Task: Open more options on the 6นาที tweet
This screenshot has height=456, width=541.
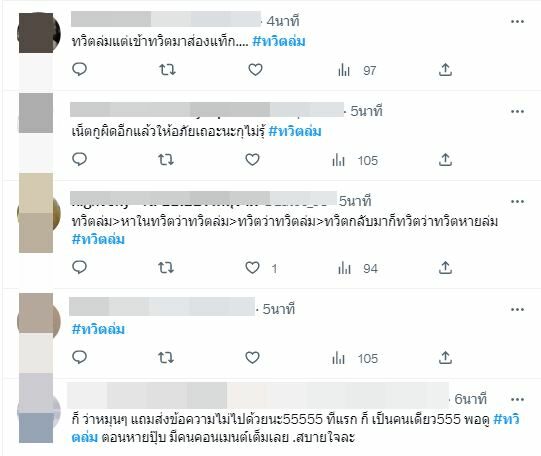Action: coord(517,399)
